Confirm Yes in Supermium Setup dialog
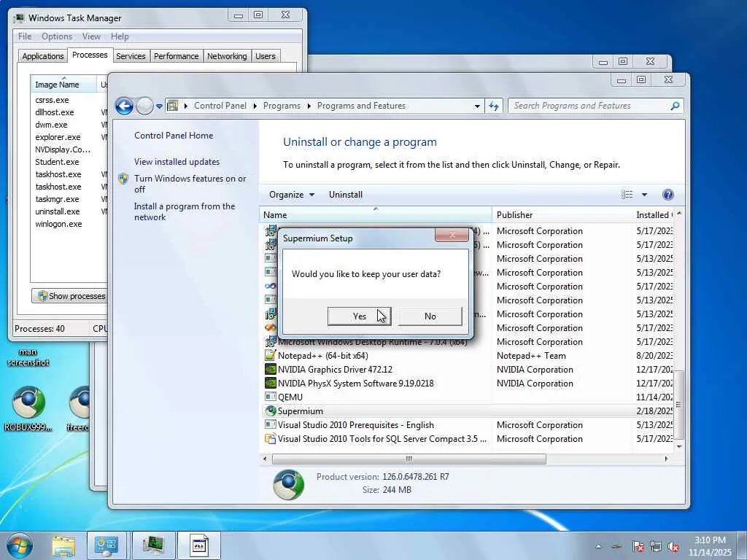 [359, 316]
